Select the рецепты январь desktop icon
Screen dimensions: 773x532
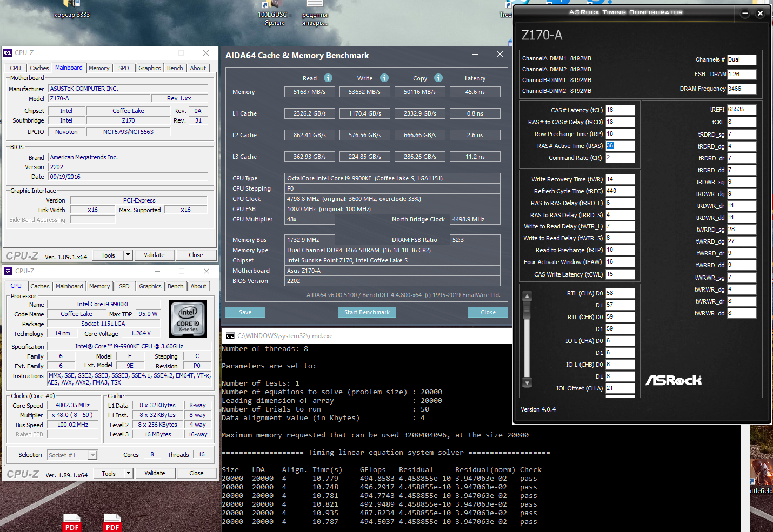click(315, 14)
